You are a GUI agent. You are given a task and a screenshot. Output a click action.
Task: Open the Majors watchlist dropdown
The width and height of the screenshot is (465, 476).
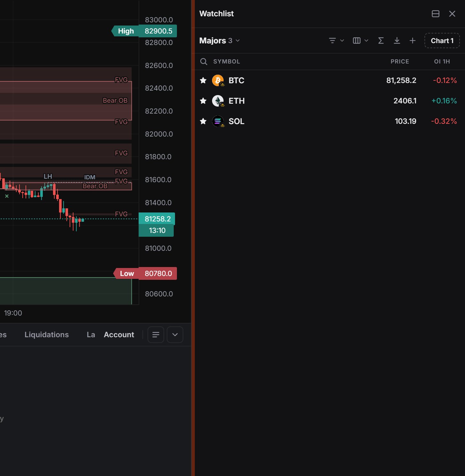point(219,41)
